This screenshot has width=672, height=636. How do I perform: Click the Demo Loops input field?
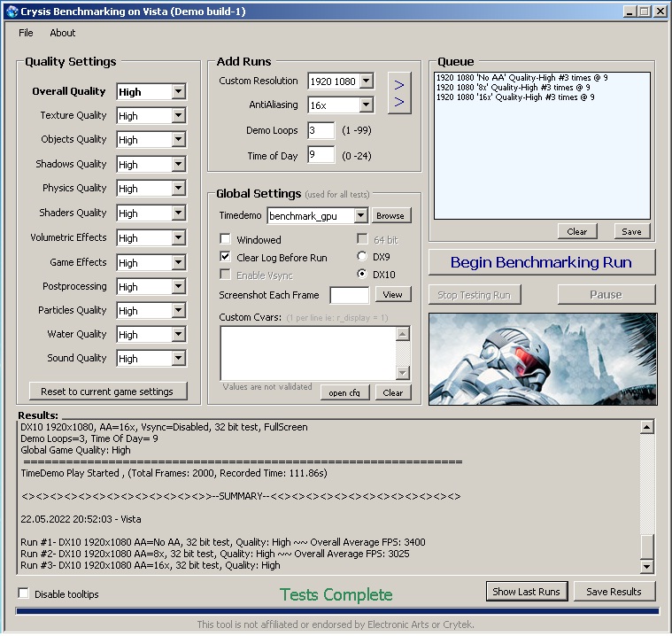[321, 130]
